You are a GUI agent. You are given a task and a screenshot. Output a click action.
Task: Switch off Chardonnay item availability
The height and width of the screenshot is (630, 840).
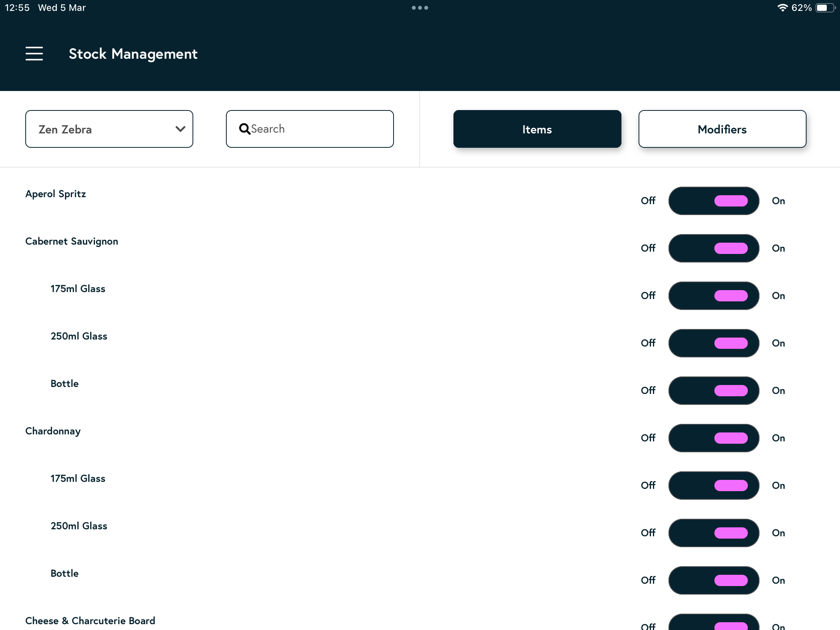(714, 438)
